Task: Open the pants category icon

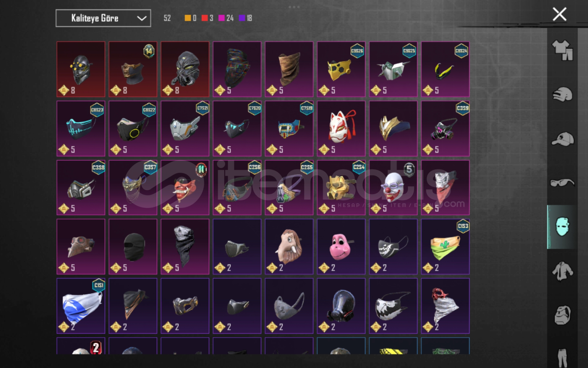Action: [x=562, y=358]
